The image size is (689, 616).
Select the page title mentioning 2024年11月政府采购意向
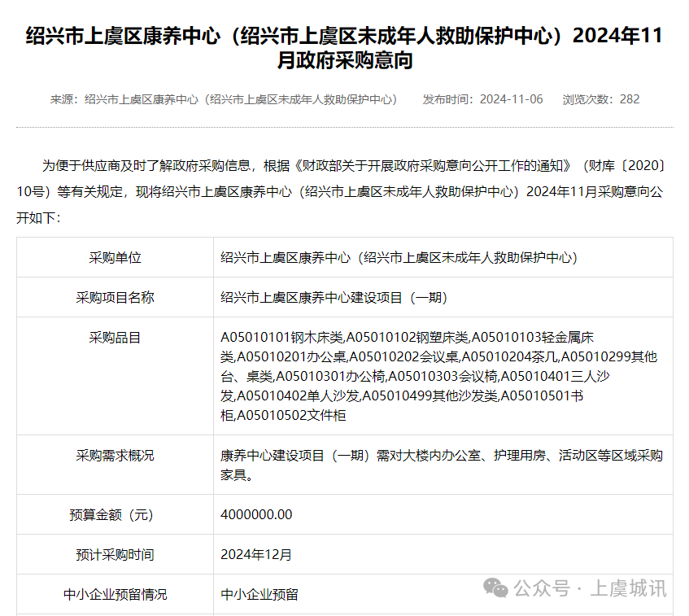pyautogui.click(x=345, y=48)
